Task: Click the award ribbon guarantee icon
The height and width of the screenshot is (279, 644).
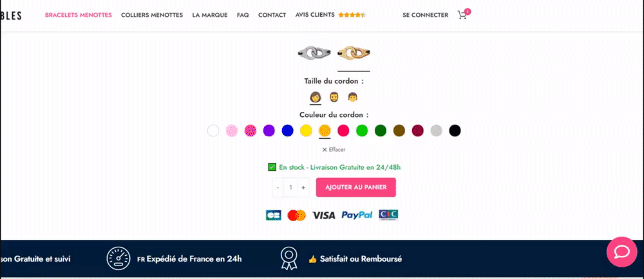Action: (x=289, y=258)
